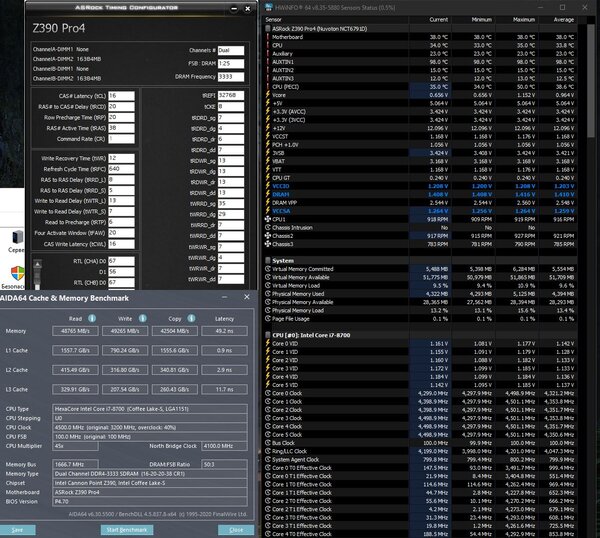Click the FSB : DRAM ratio field
This screenshot has width=600, height=538.
231,64
